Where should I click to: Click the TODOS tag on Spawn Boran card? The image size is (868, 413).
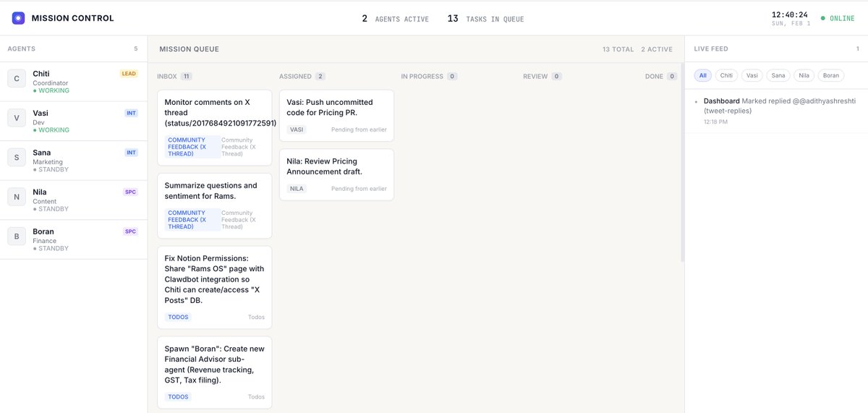[178, 396]
